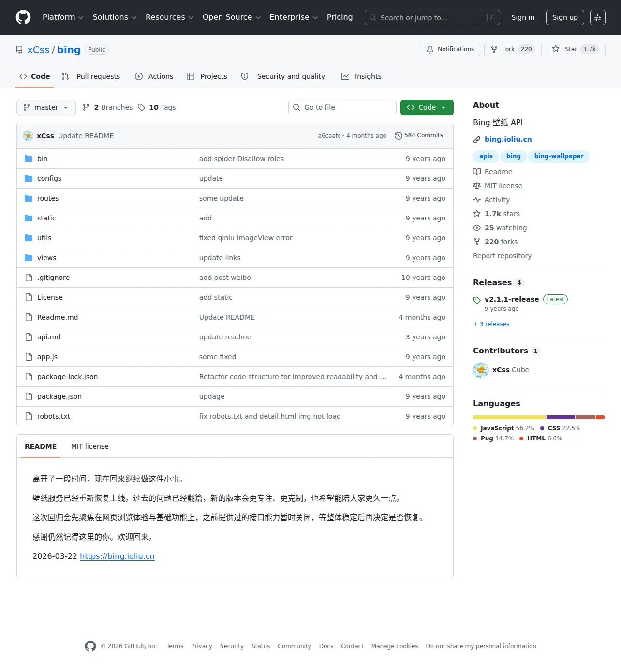Click the link icon beside bing.ioliu.cn

(477, 140)
